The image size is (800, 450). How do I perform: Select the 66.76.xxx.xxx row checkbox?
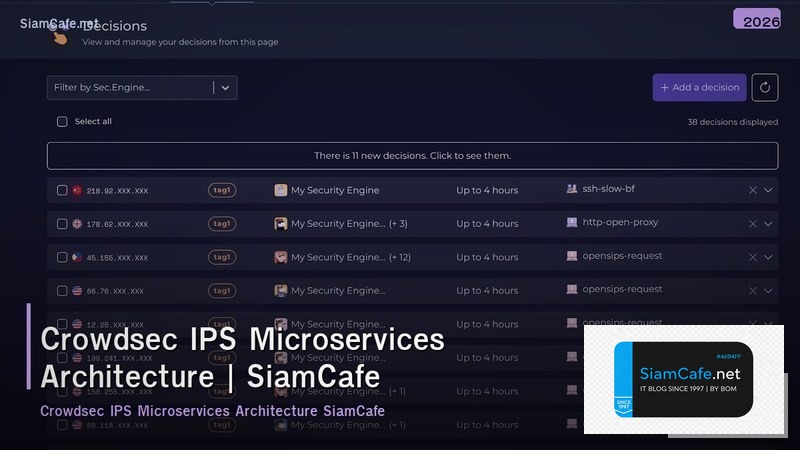[62, 291]
